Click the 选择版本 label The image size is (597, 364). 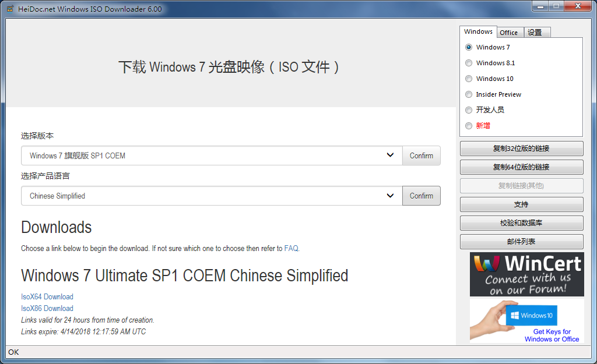(37, 136)
